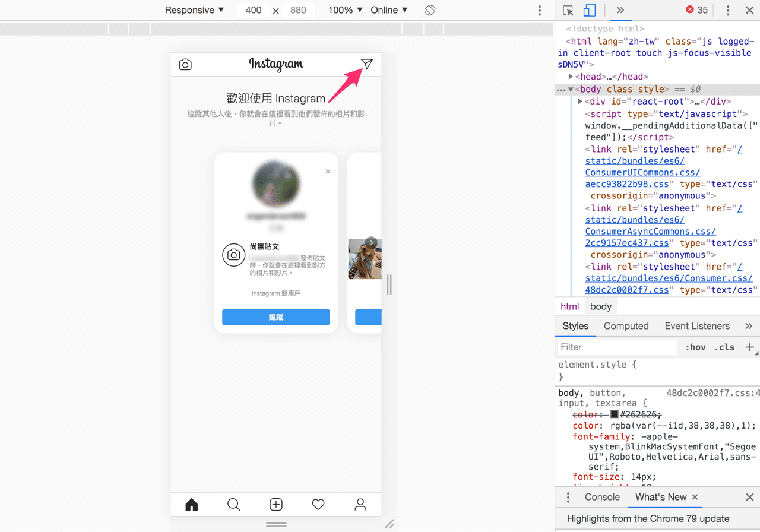Open DevTools customize menu
Image resolution: width=760 pixels, height=532 pixels.
(728, 10)
